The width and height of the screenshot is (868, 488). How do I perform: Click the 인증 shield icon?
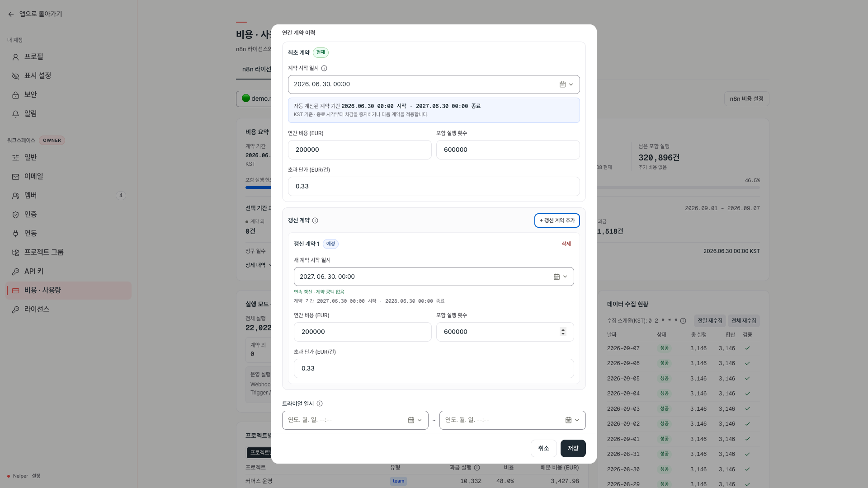[x=15, y=215]
